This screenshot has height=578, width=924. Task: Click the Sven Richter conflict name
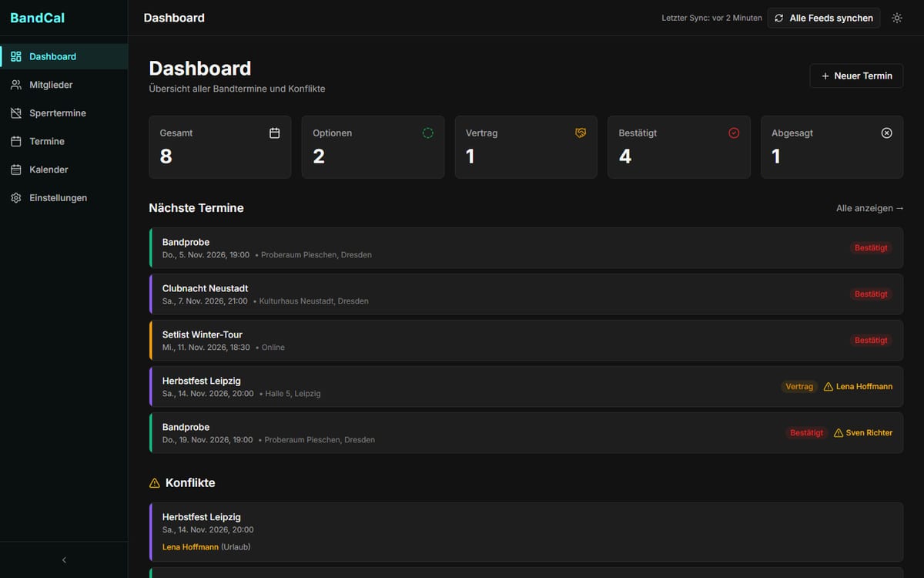click(x=869, y=433)
